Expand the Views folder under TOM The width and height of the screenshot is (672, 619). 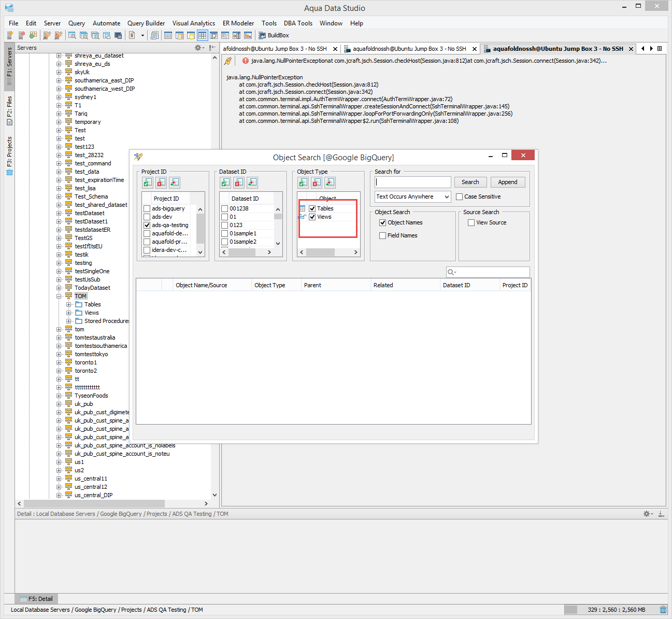[x=69, y=313]
